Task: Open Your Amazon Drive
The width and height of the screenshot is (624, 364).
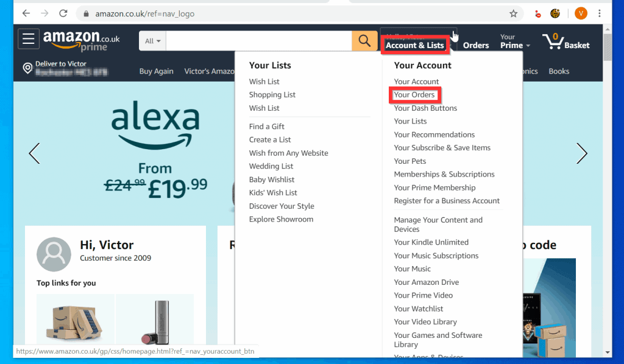Action: [426, 282]
